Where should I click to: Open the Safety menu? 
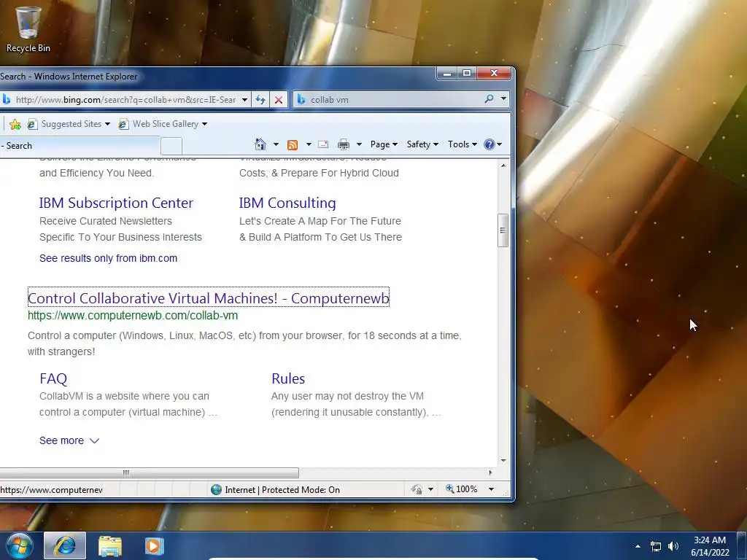point(422,144)
